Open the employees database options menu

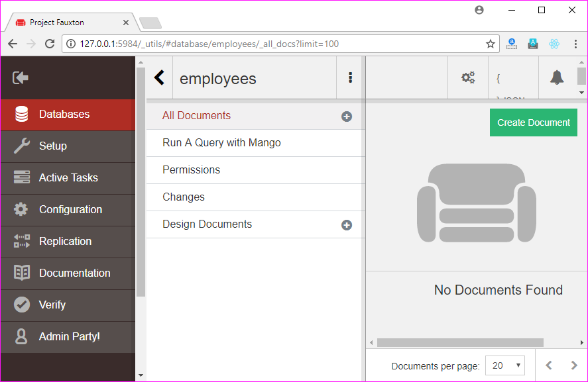350,77
